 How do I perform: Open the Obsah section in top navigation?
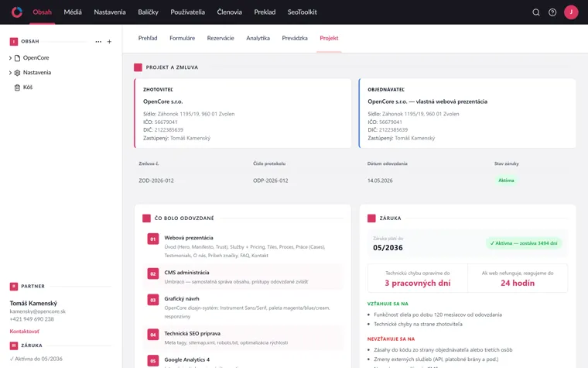coord(42,12)
